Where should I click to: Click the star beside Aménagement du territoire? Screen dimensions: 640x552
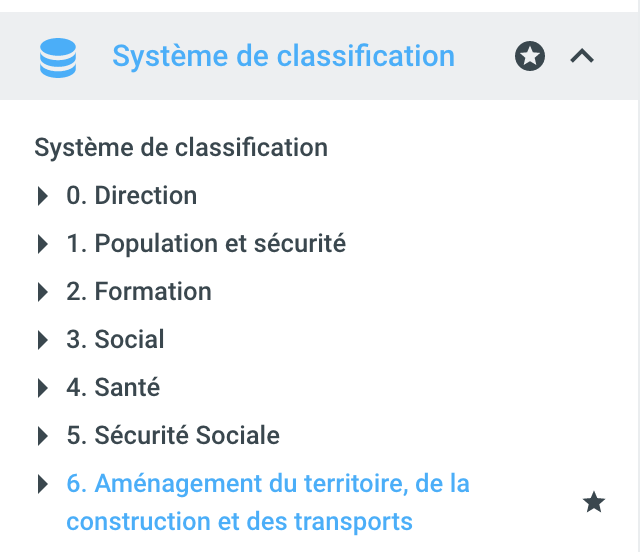click(594, 503)
